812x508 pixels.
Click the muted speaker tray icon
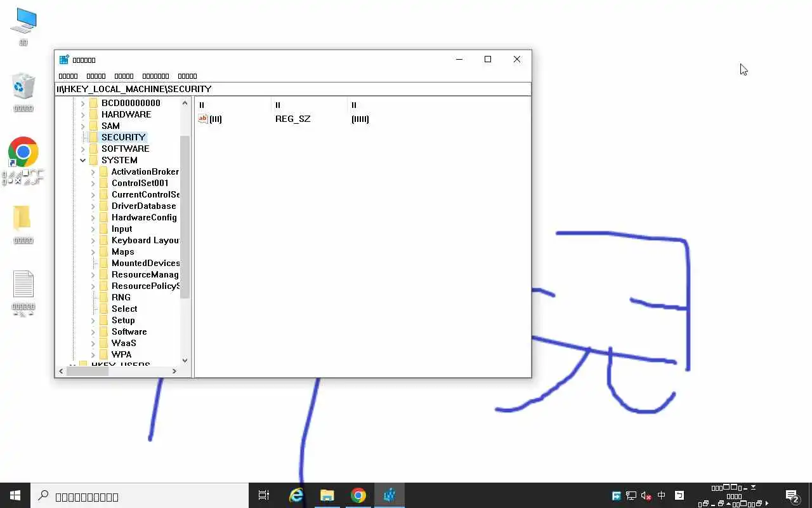tap(646, 496)
